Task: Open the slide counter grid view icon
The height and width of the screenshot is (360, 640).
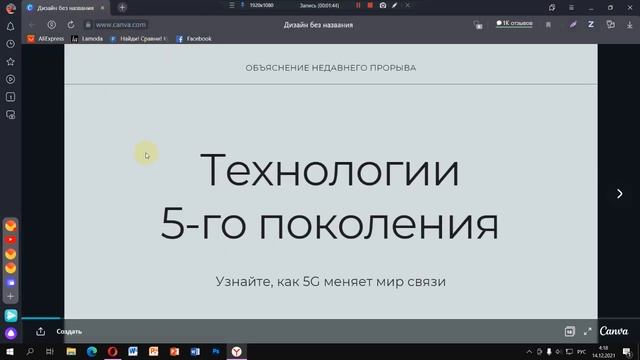Action: coord(569,331)
